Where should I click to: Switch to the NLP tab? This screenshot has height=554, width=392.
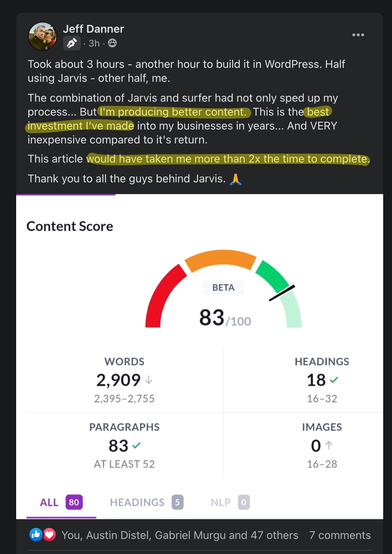coord(230,502)
